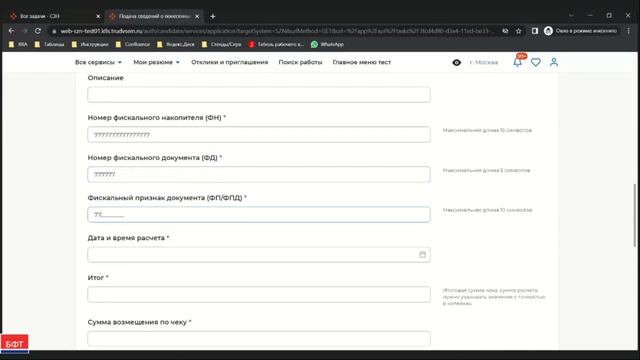640x360 pixels.
Task: Open Chrome three-dot menu
Action: tap(629, 31)
